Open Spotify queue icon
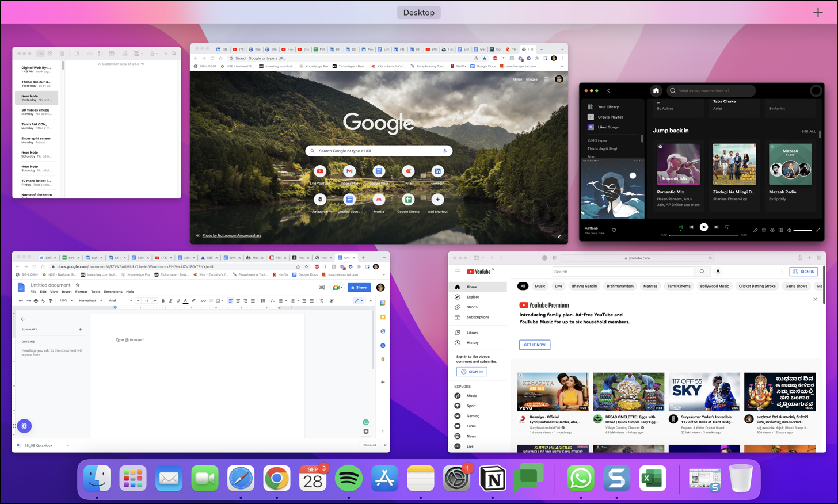 [764, 230]
